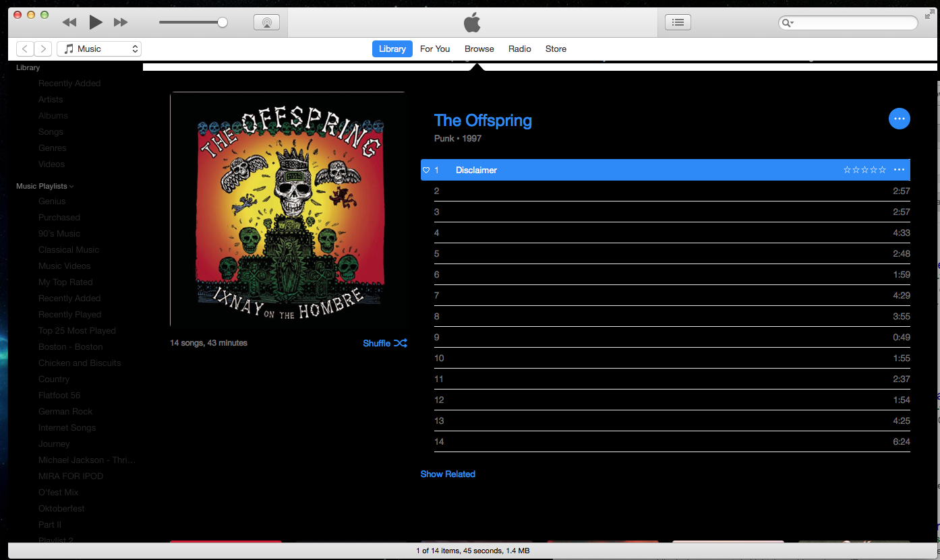Give Disclaimer a one-star rating
The height and width of the screenshot is (560, 940).
pos(848,170)
